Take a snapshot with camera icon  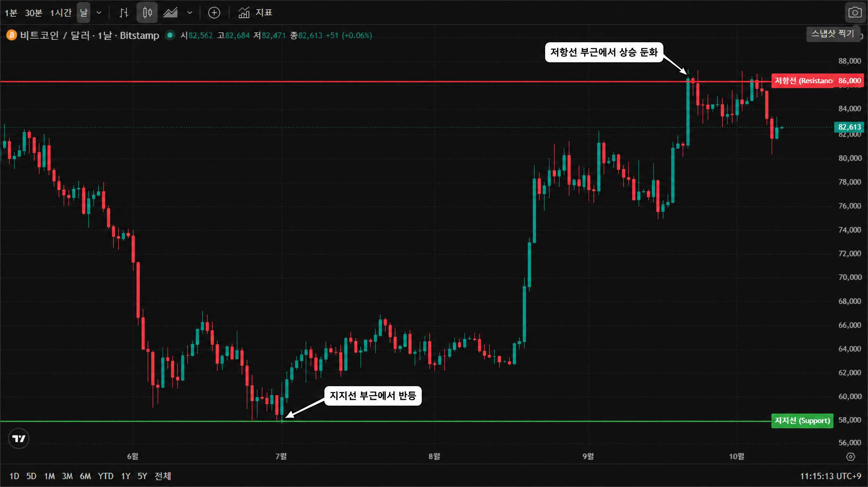[855, 13]
